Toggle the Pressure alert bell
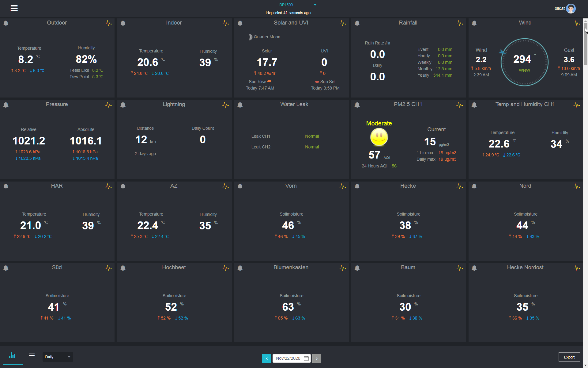This screenshot has height=368, width=588. pos(6,105)
